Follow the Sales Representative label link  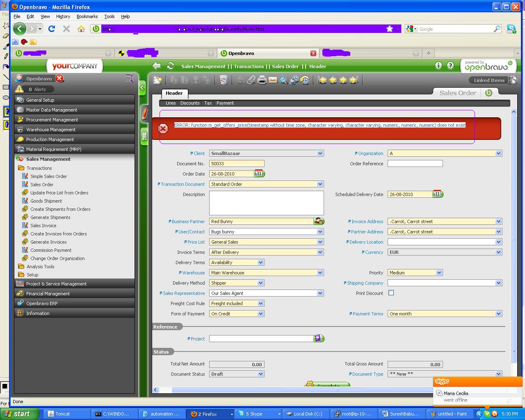click(184, 293)
